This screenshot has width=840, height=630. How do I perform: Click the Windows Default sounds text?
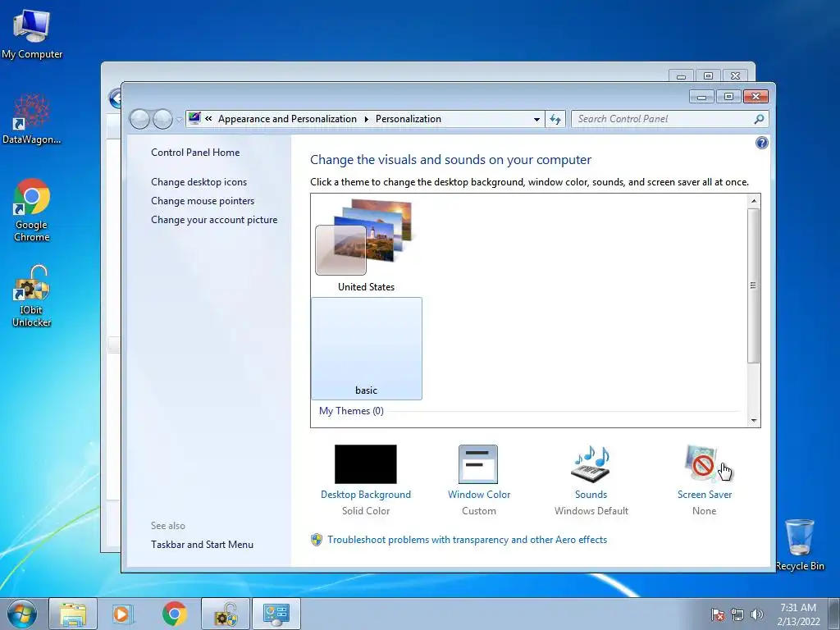[x=591, y=511]
